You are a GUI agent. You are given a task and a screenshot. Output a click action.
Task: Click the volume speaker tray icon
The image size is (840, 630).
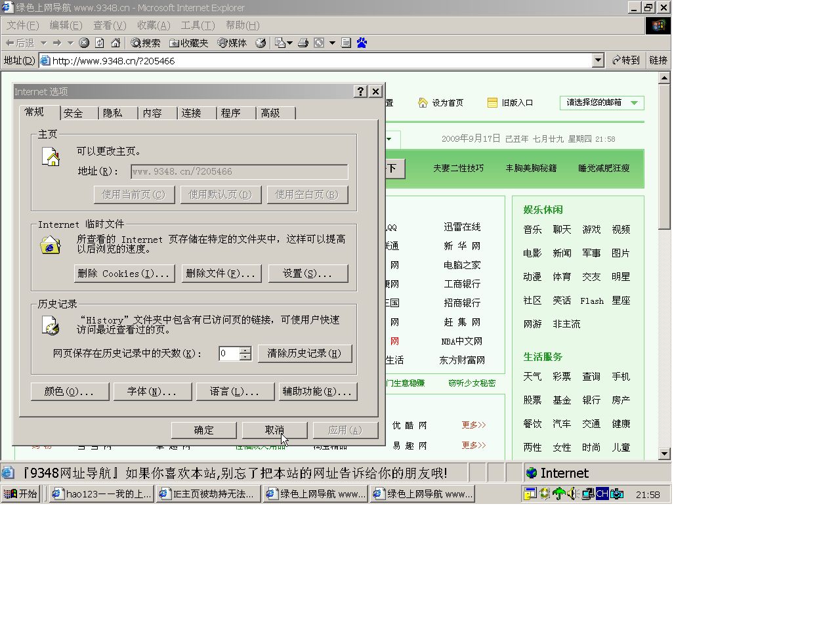(x=573, y=493)
